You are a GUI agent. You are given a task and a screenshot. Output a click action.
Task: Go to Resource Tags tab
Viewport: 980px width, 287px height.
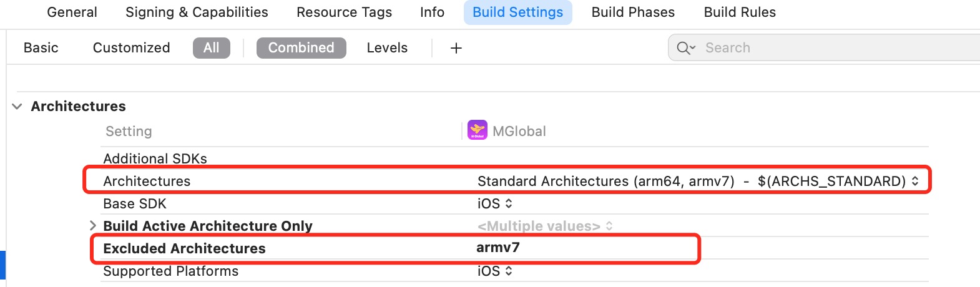pos(344,12)
